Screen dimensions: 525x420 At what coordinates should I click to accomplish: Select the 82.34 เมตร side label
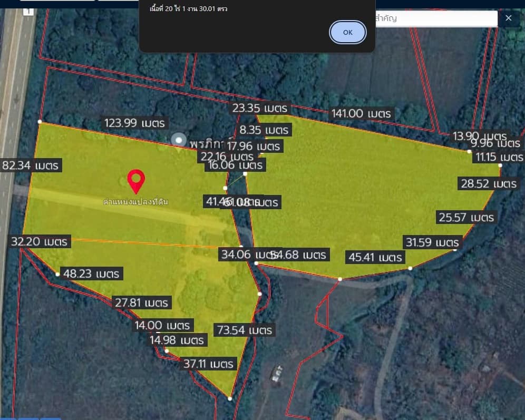(x=31, y=165)
